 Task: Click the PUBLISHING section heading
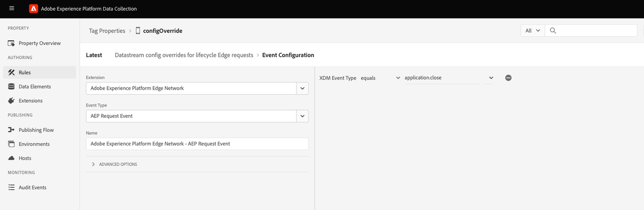point(20,115)
